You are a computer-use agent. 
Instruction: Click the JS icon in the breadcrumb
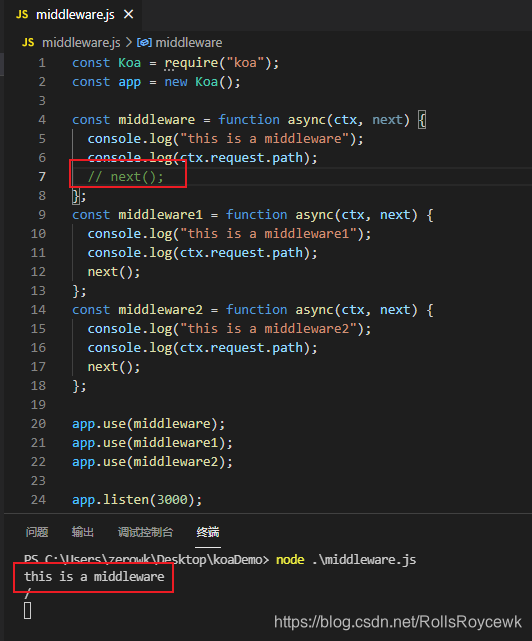pos(28,43)
